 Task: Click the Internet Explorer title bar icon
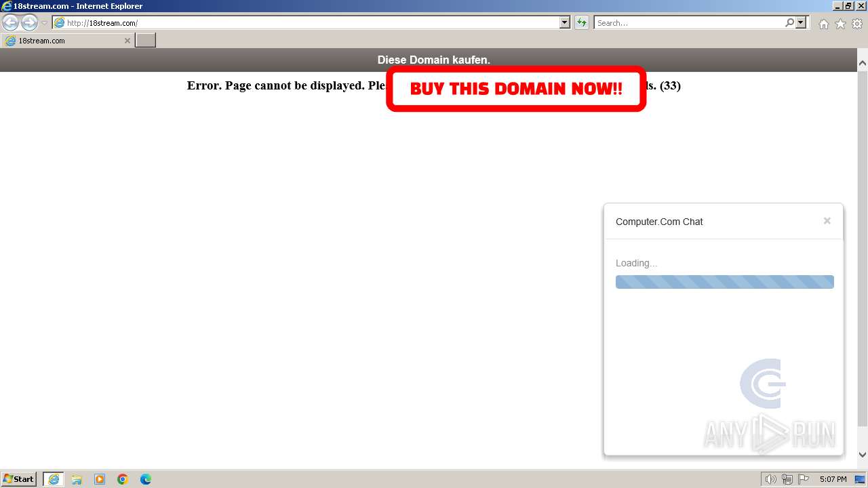click(x=7, y=6)
